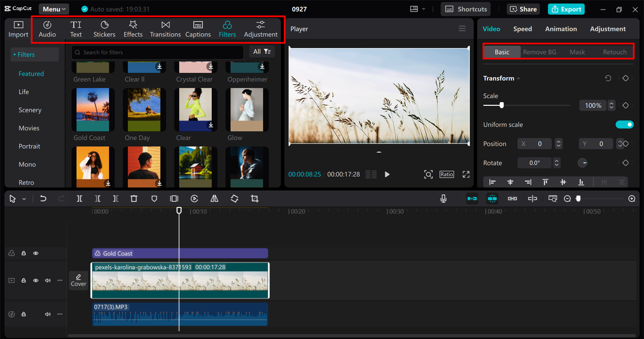The width and height of the screenshot is (644, 339).
Task: Click the Crop tool icon
Action: (x=255, y=199)
